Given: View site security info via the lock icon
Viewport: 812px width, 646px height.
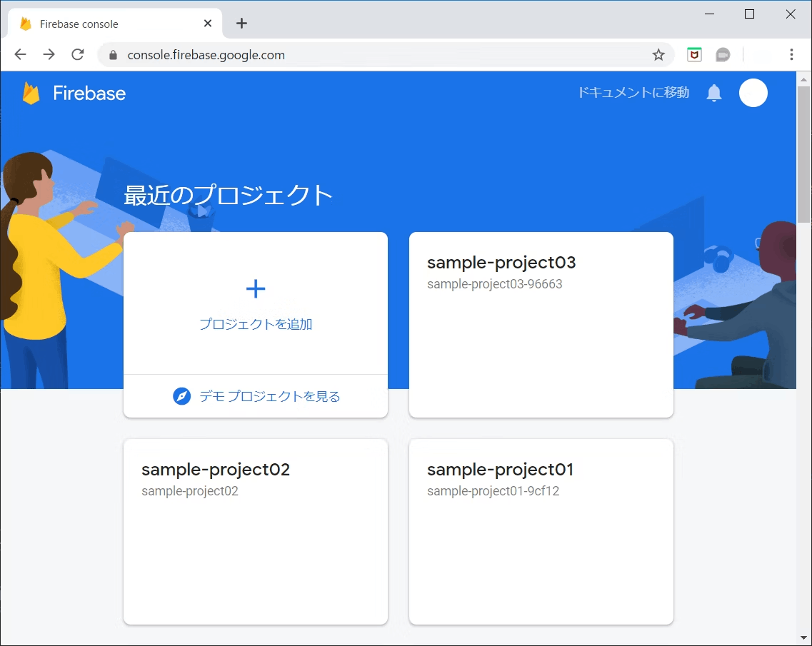Looking at the screenshot, I should click(113, 55).
